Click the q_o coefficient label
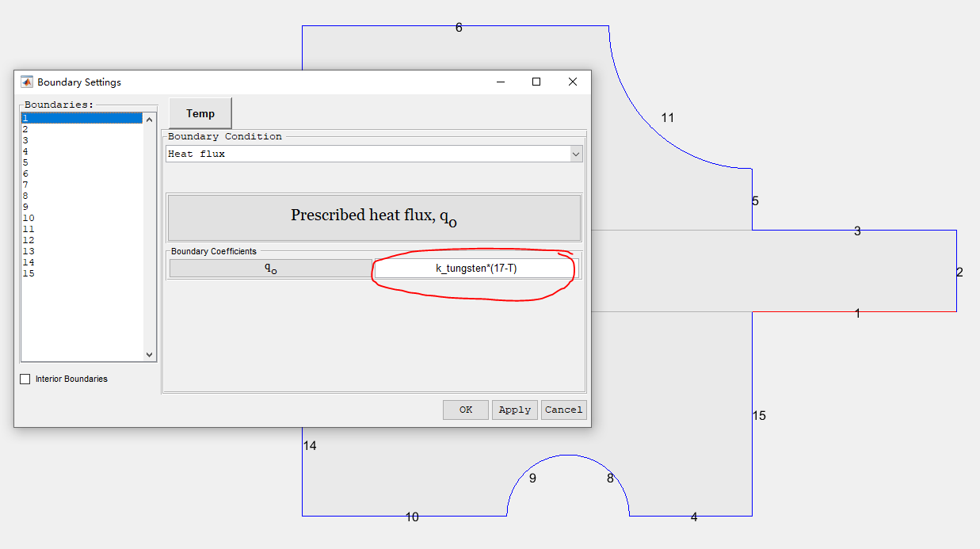980x549 pixels. (x=271, y=268)
